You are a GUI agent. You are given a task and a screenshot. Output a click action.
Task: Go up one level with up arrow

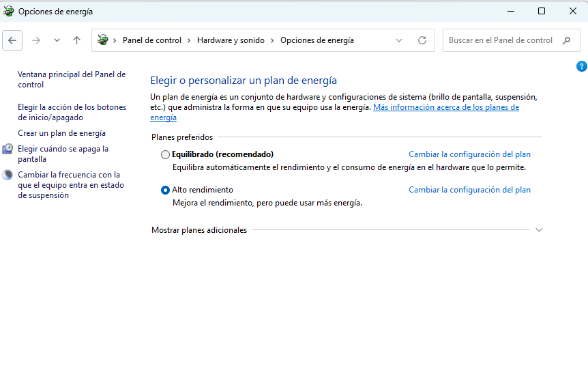coord(76,40)
